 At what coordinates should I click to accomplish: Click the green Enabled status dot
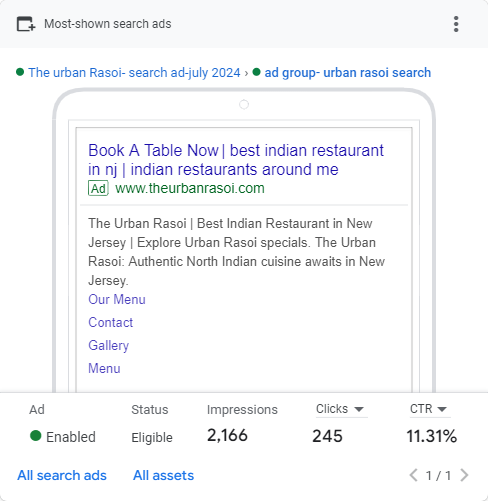coord(36,436)
